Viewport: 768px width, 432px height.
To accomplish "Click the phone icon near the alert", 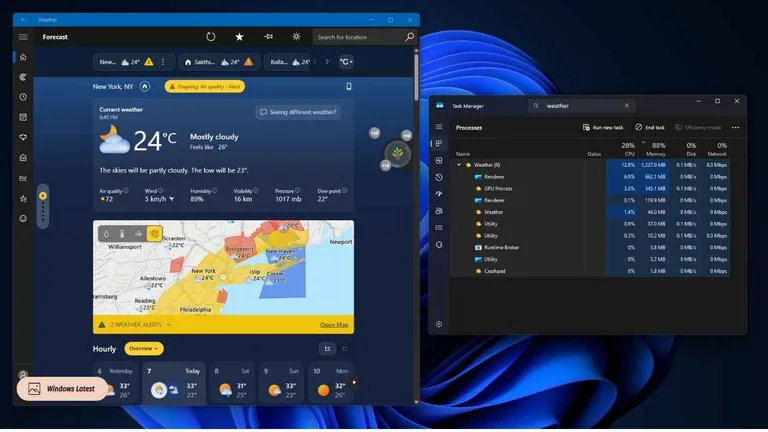I will (349, 87).
